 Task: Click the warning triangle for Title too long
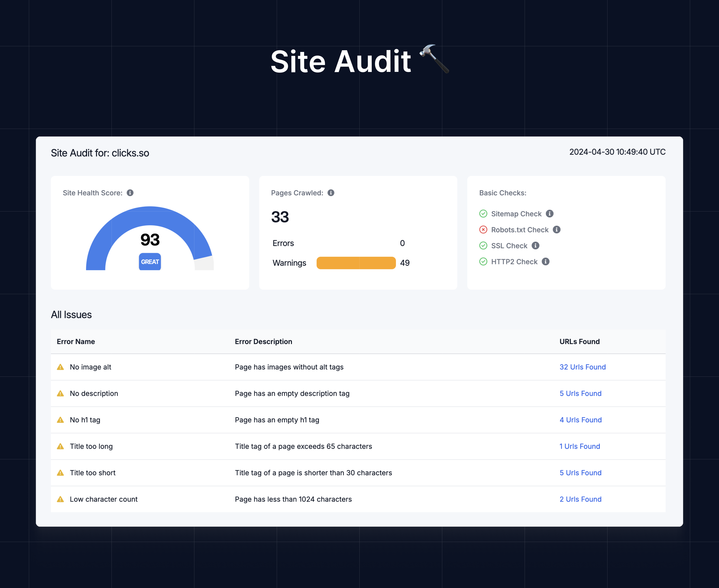(60, 446)
